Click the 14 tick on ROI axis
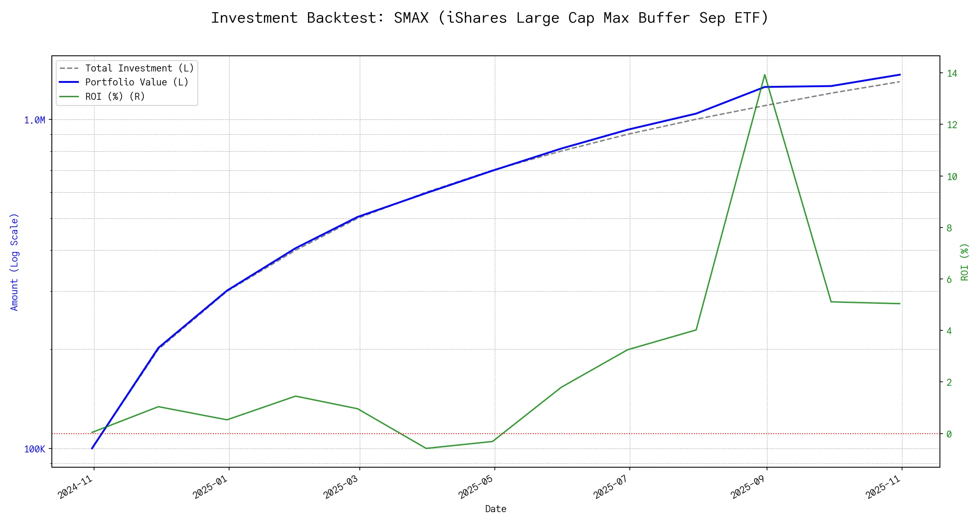The width and height of the screenshot is (980, 523). (952, 73)
